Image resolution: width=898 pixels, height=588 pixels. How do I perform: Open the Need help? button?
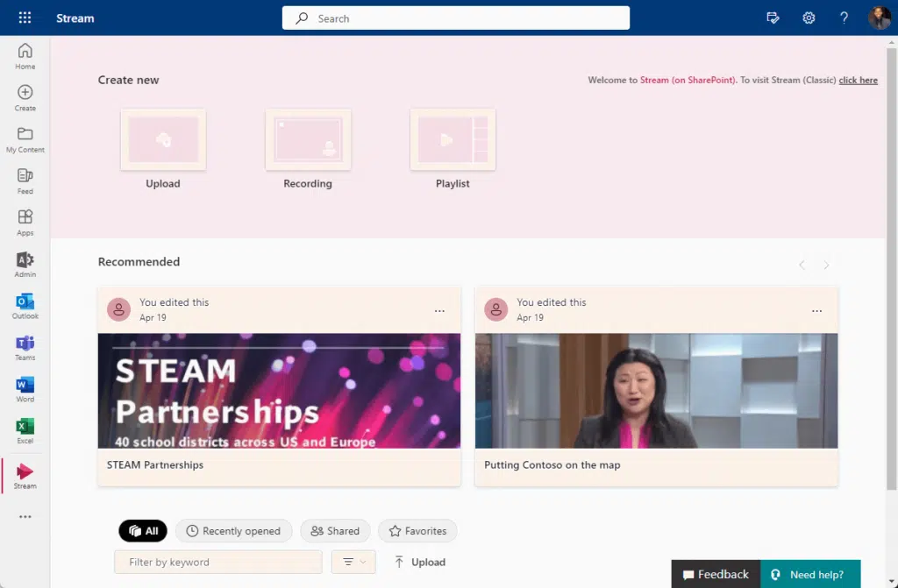point(810,574)
